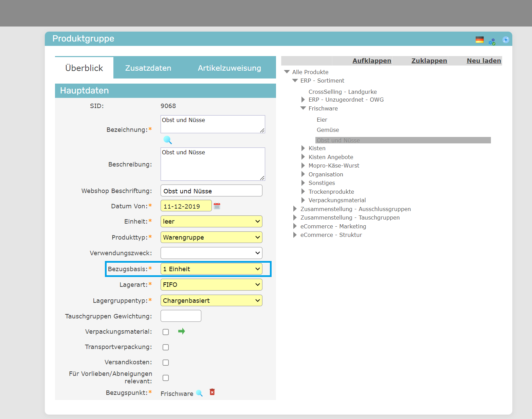
Task: Click red trash icon to remove Bezugspunkt
Action: pos(212,392)
